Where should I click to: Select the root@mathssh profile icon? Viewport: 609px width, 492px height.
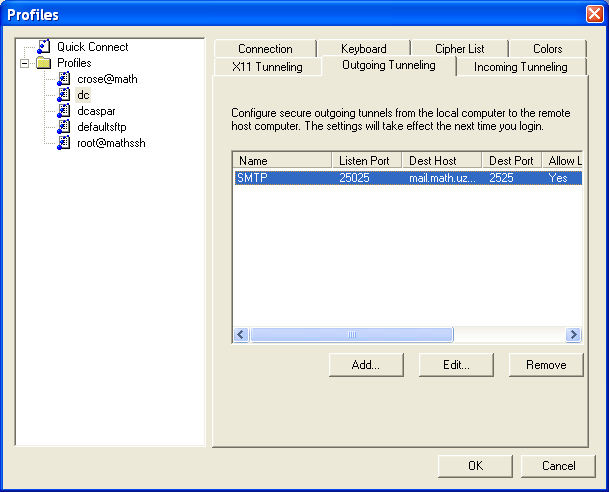(x=65, y=143)
